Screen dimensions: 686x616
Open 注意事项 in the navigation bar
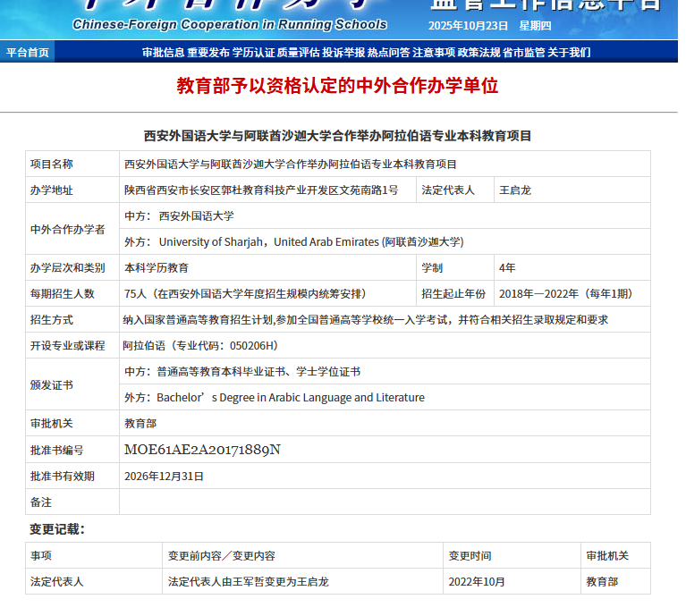(x=434, y=52)
